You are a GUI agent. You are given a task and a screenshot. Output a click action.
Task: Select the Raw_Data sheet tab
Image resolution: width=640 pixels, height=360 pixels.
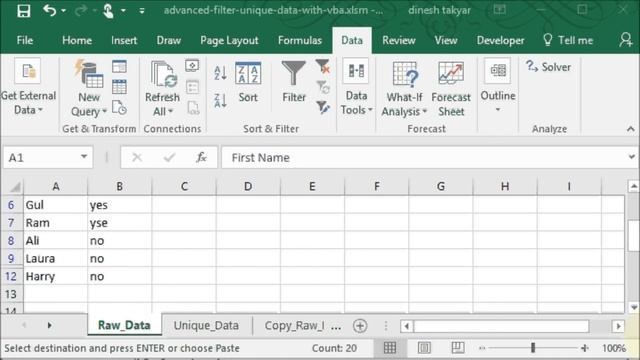click(x=124, y=325)
